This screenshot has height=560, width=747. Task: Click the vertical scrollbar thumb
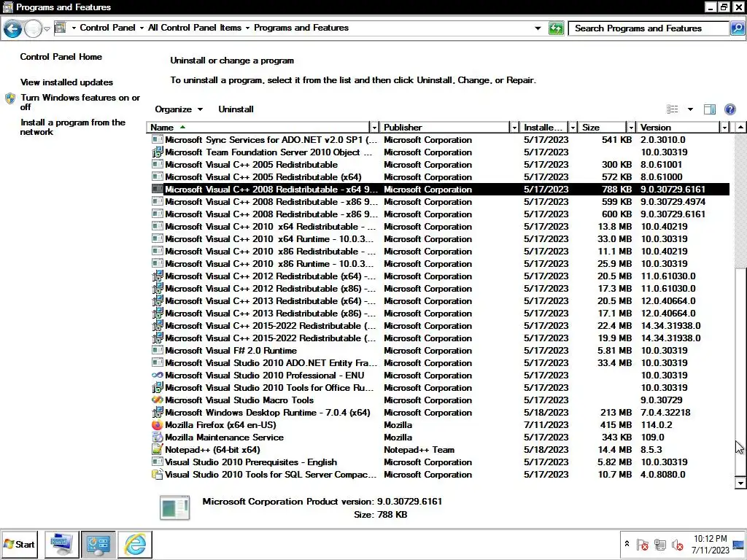[740, 371]
